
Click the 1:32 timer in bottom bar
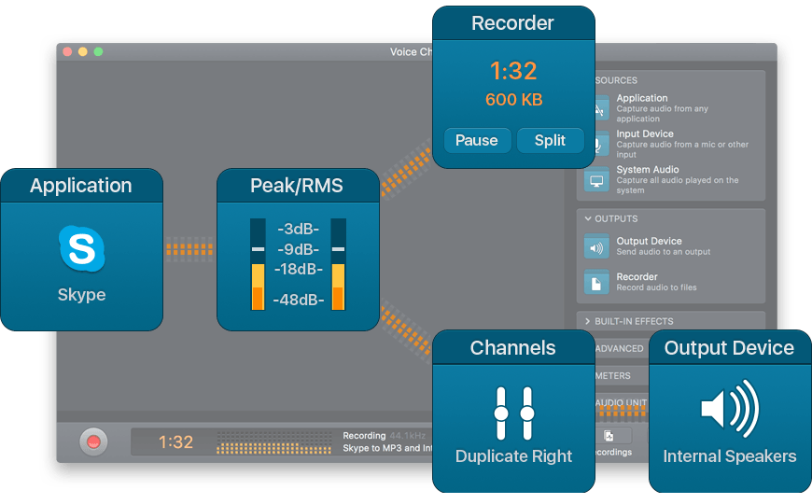[175, 441]
